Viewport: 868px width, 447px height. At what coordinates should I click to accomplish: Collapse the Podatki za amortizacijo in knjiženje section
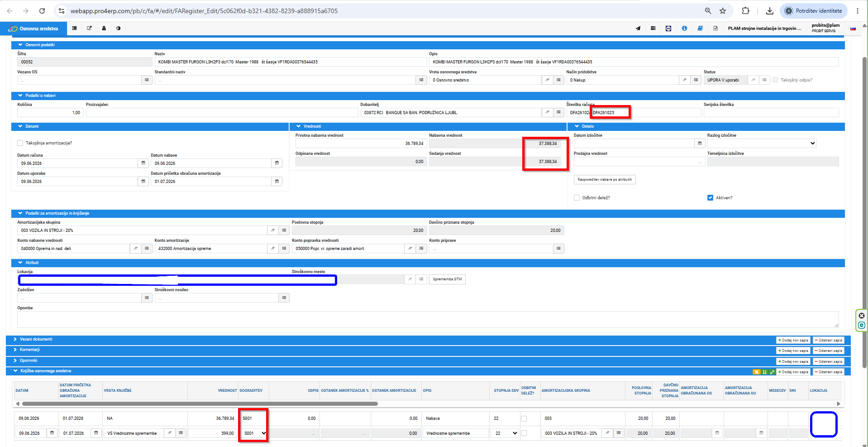pyautogui.click(x=20, y=213)
